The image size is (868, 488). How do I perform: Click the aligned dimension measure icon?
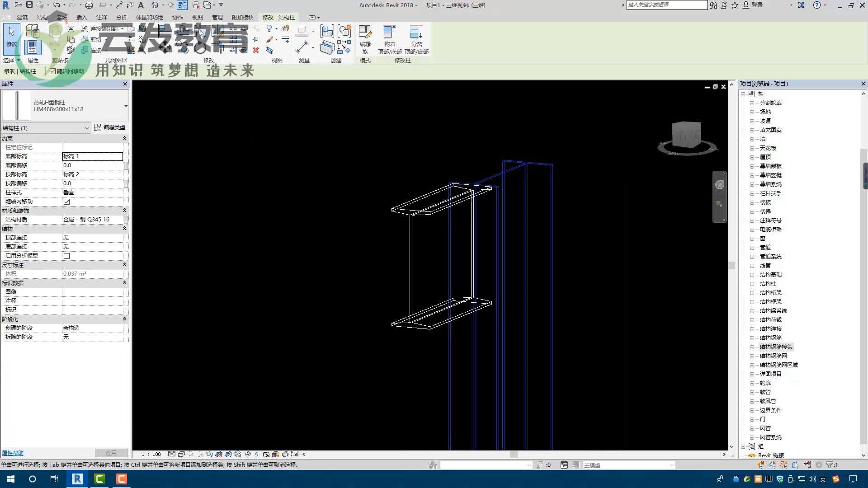[302, 47]
